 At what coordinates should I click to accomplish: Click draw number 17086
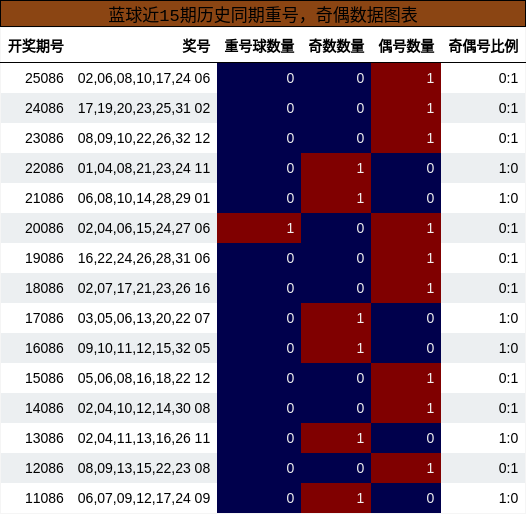click(44, 318)
